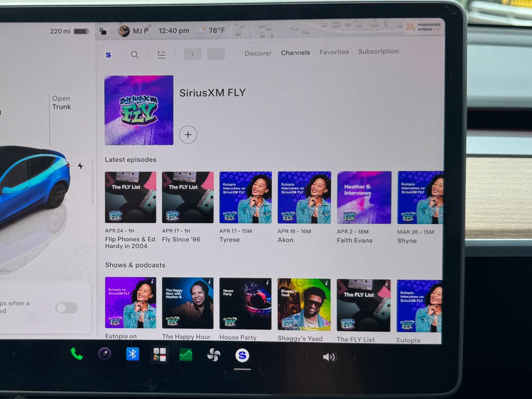Go back with the left chevron button
Screen dimensions: 532x399
point(192,54)
